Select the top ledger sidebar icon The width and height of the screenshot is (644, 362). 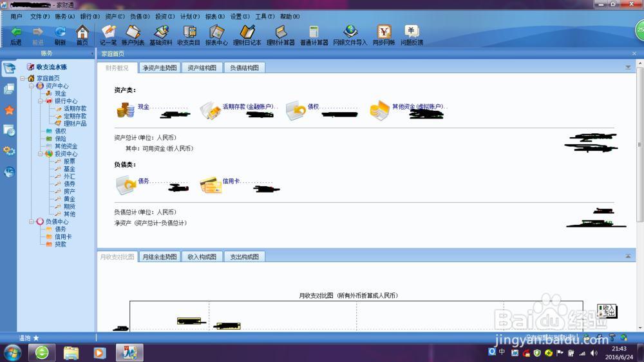9,68
